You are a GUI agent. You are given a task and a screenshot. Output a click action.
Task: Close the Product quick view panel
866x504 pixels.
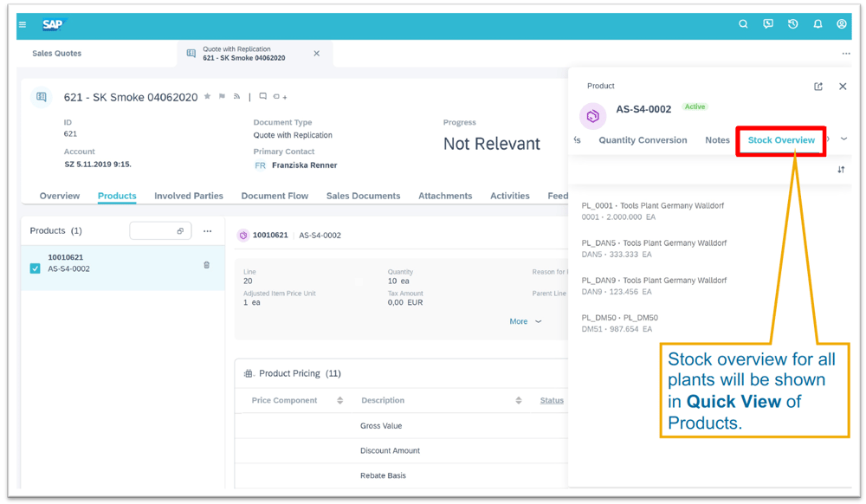click(843, 86)
